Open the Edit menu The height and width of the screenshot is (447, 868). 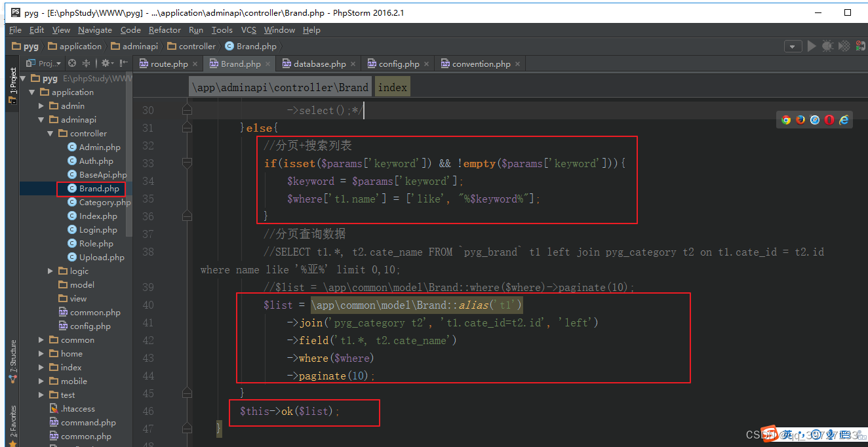[x=37, y=29]
